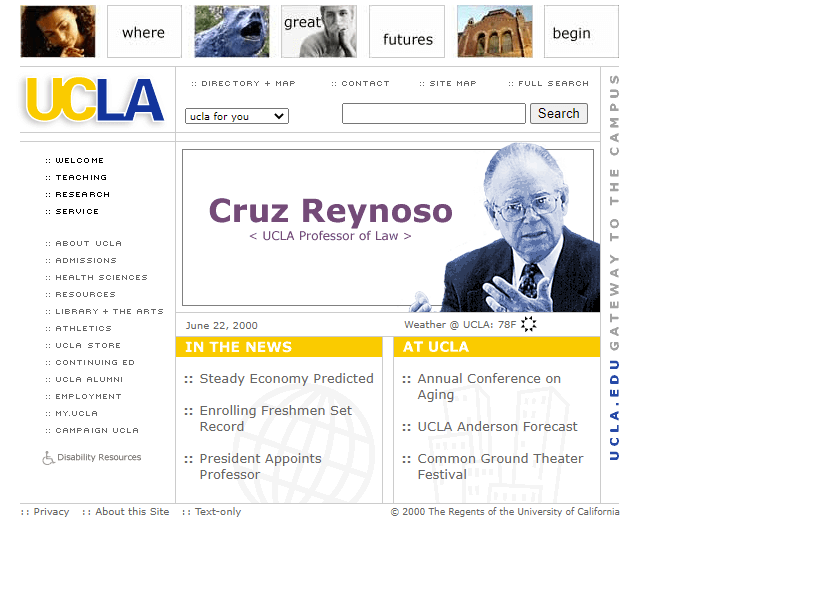Open 'President Appoints Professor' story
Viewport: 830px width, 600px height.
coord(260,467)
